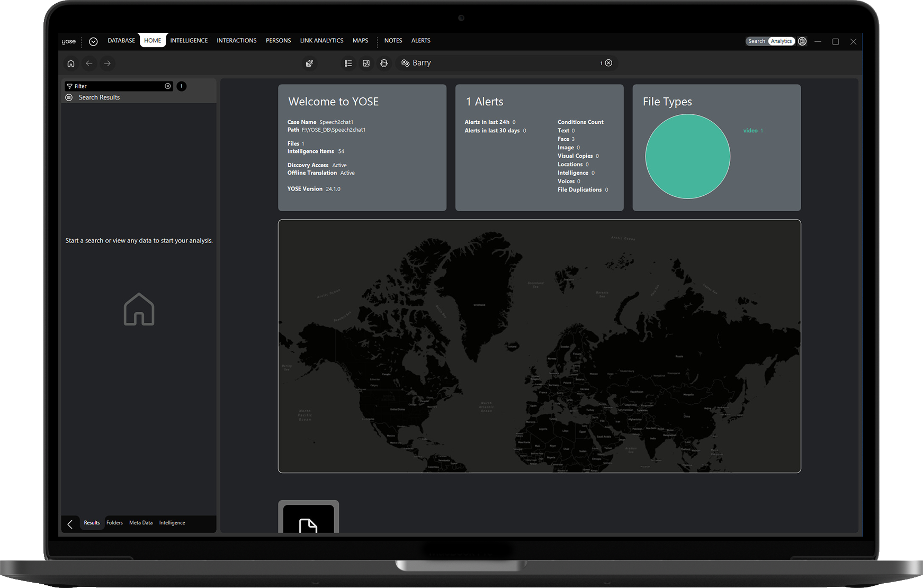Switch mode toggle to Analytics
Viewport: 923px width, 588px height.
click(x=781, y=41)
